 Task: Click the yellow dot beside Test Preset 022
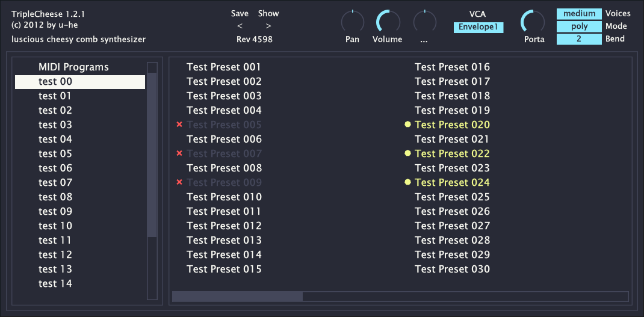click(x=407, y=153)
